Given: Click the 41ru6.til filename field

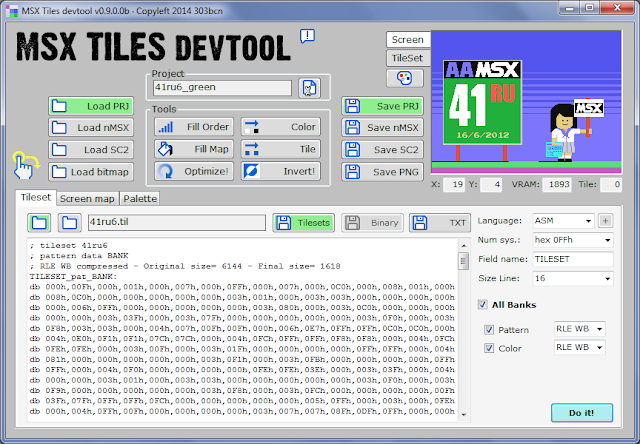Looking at the screenshot, I should 177,222.
